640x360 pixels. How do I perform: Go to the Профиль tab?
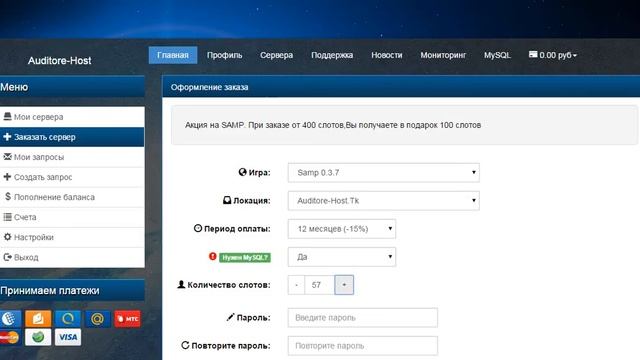[224, 55]
